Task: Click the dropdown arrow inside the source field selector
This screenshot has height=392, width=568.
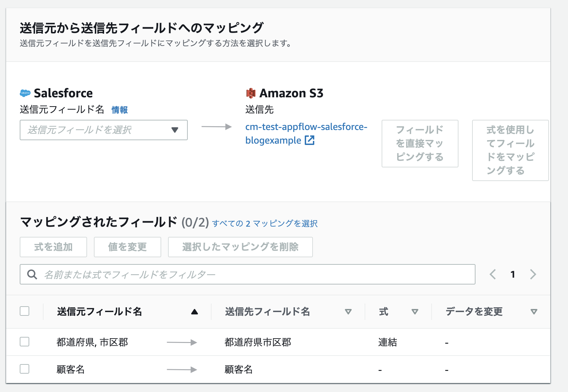Action: 175,130
